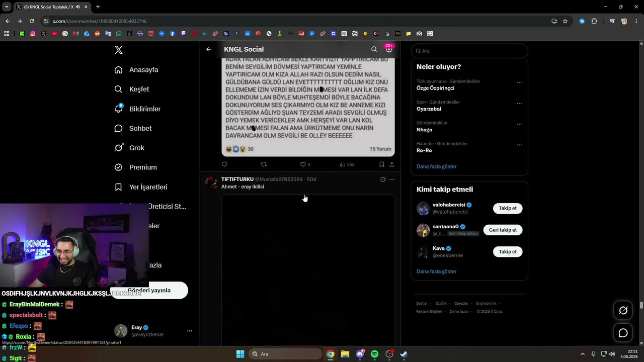Follow back santaana0 with Geri takip et
This screenshot has height=362, width=644.
[503, 230]
